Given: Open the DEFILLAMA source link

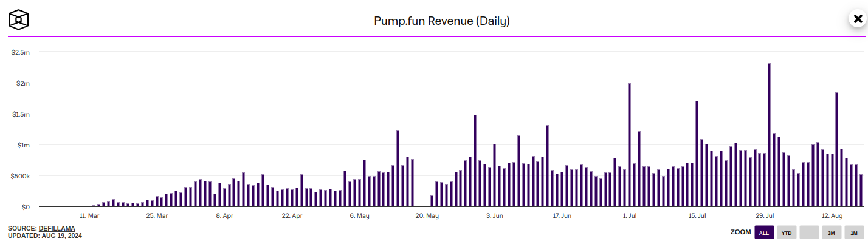Looking at the screenshot, I should point(57,228).
